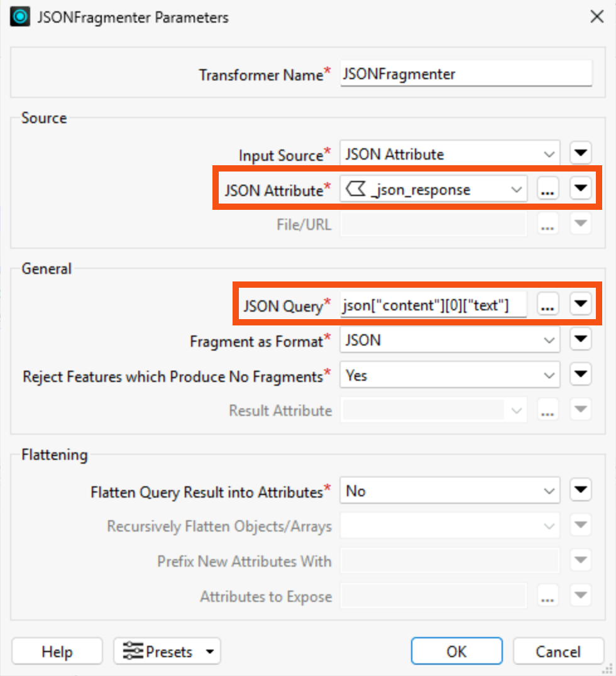Open ellipsis editor for JSON Attribute
Viewport: 616px width, 676px height.
(548, 188)
